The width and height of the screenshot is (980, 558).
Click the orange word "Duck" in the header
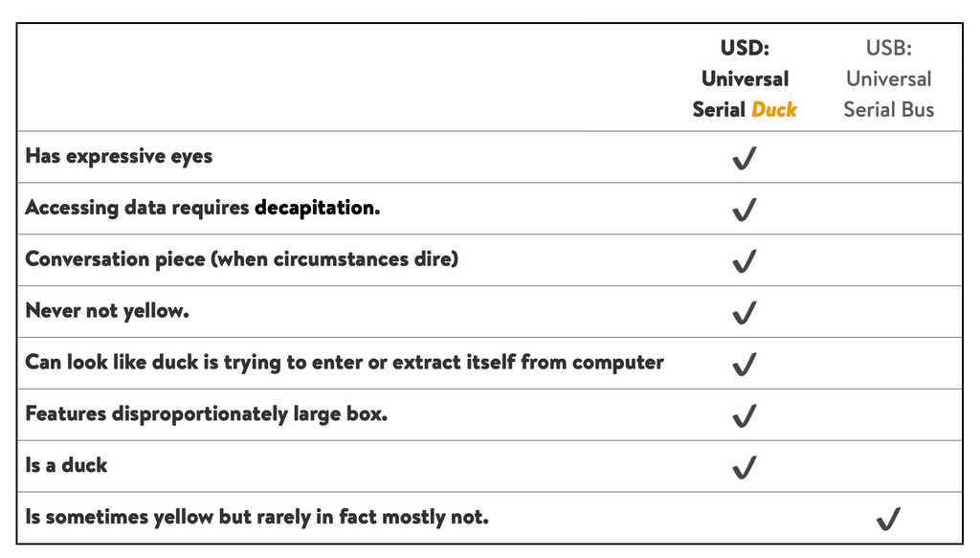(x=774, y=109)
